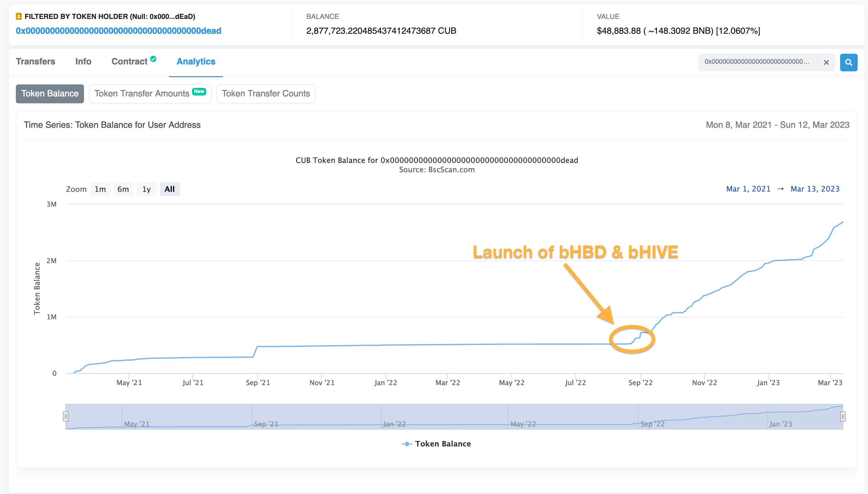Click the chart title CUB Token Balance
Screen dimensions: 868x494
pyautogui.click(x=437, y=160)
